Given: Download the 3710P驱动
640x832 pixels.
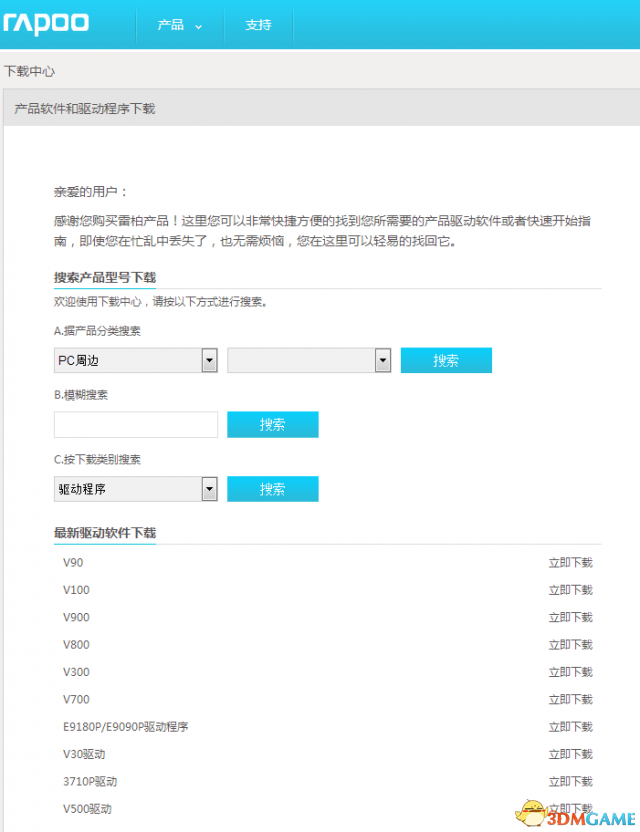Looking at the screenshot, I should 570,781.
